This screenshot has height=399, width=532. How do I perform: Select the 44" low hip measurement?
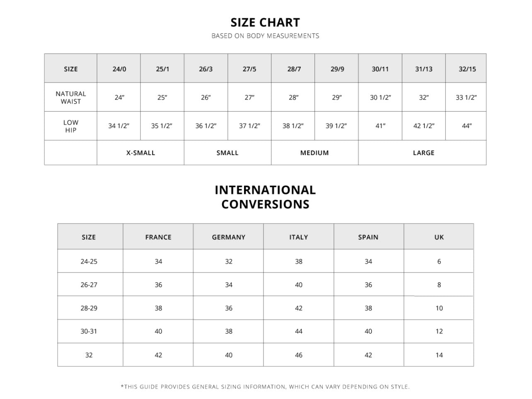tap(467, 126)
